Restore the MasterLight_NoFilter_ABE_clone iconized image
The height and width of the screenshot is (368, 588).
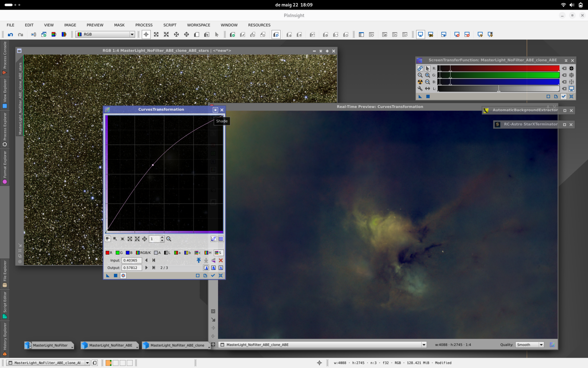coord(176,345)
